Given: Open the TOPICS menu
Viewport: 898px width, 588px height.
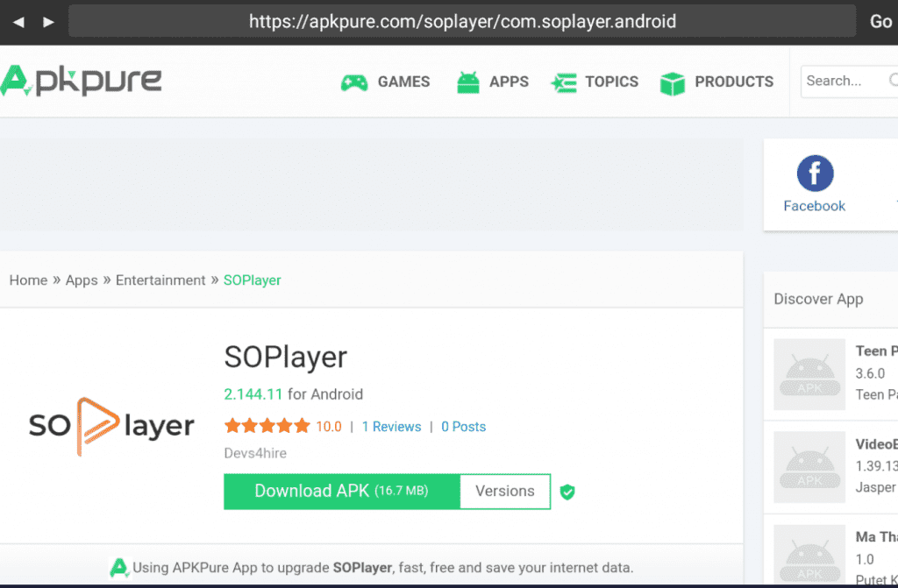Looking at the screenshot, I should [x=611, y=81].
